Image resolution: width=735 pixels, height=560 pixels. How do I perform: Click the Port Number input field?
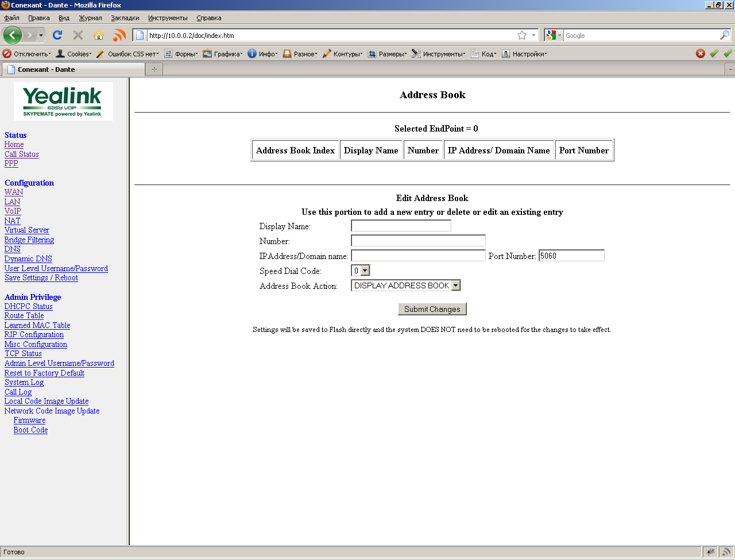pyautogui.click(x=571, y=256)
